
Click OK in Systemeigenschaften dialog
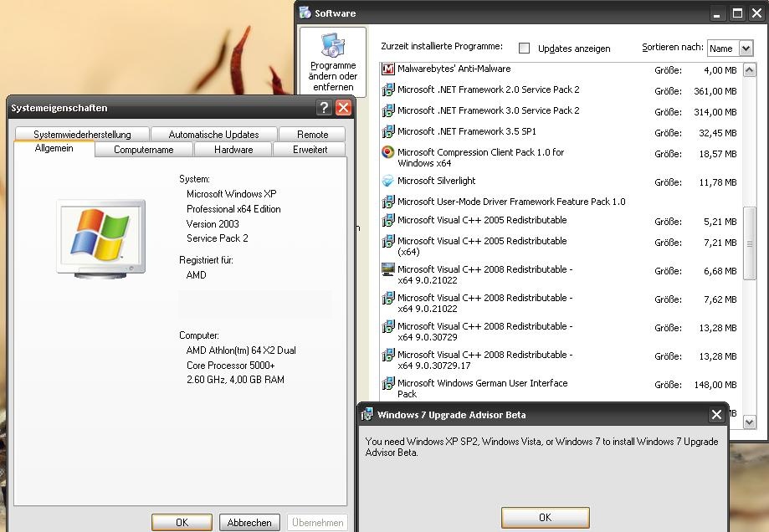[x=182, y=522]
